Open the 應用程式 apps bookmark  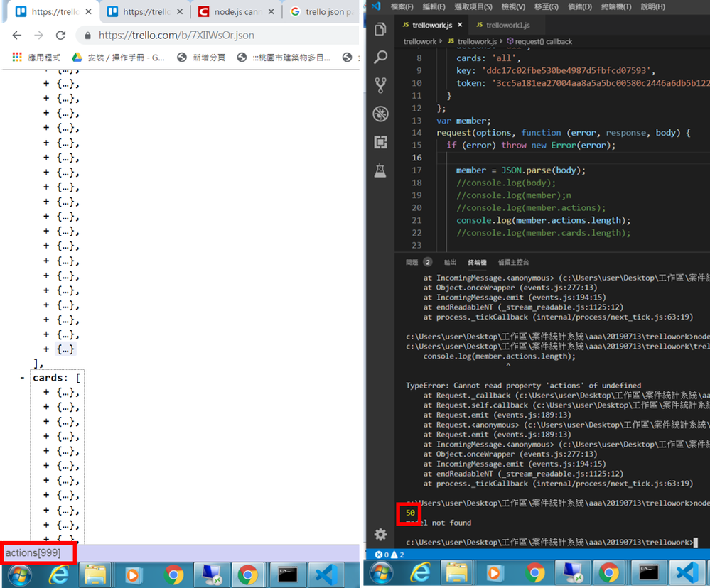[36, 58]
